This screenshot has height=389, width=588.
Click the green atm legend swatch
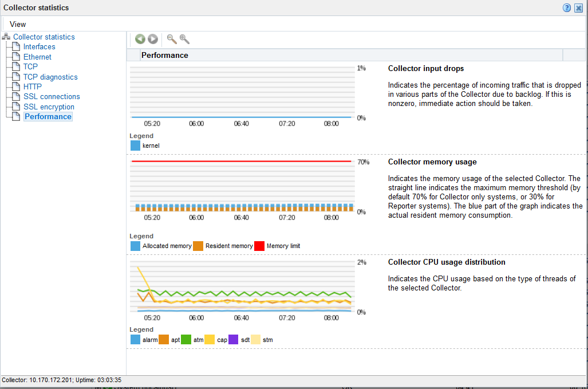[186, 339]
